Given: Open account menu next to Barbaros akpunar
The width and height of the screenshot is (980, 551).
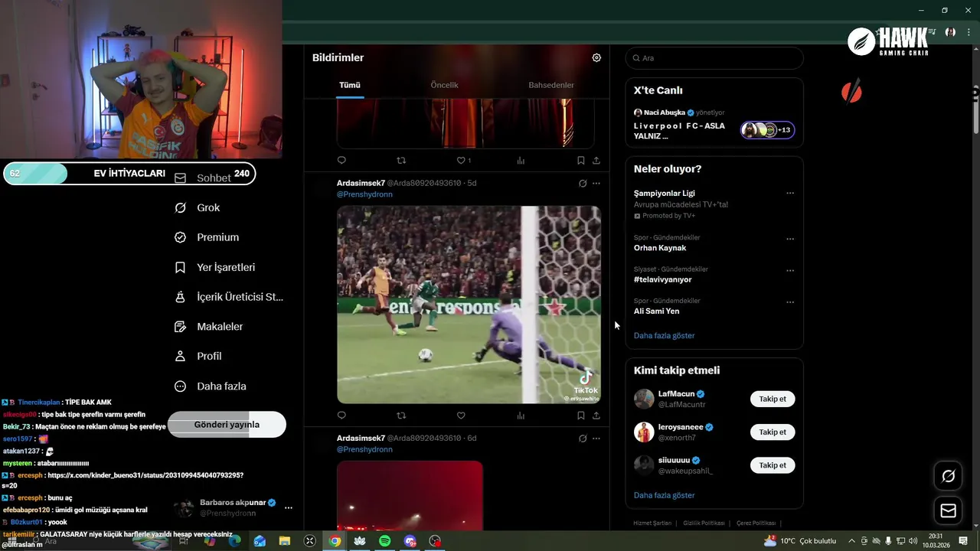Looking at the screenshot, I should [x=289, y=507].
